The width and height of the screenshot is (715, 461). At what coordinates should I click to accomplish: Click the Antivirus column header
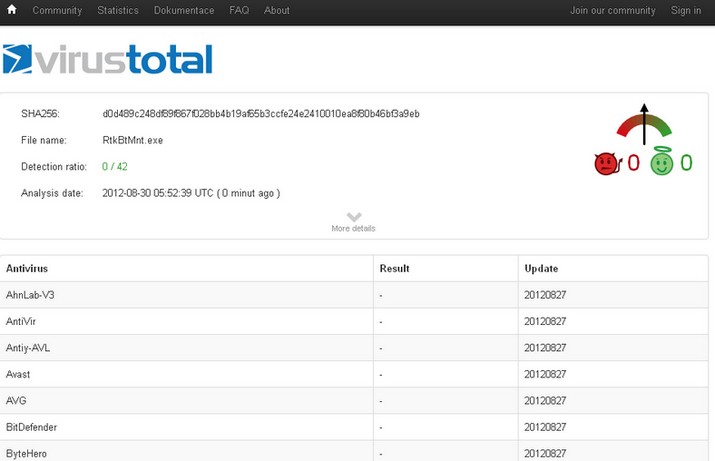[27, 269]
